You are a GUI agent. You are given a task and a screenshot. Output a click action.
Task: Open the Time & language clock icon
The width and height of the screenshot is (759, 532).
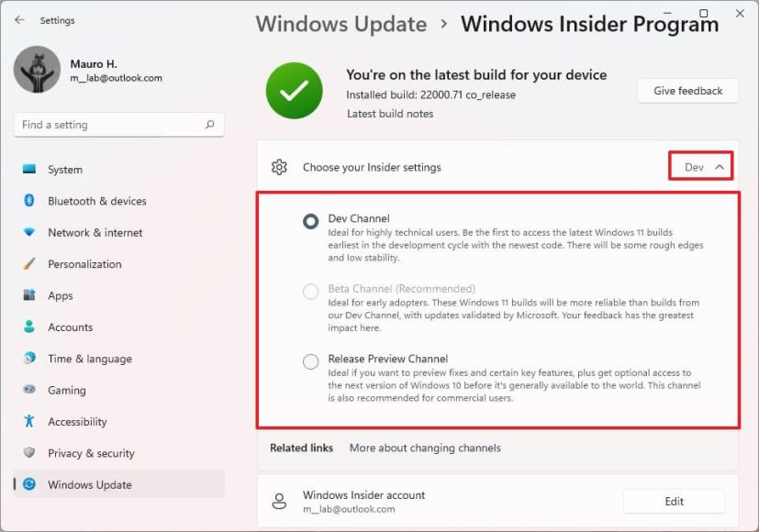(x=28, y=359)
